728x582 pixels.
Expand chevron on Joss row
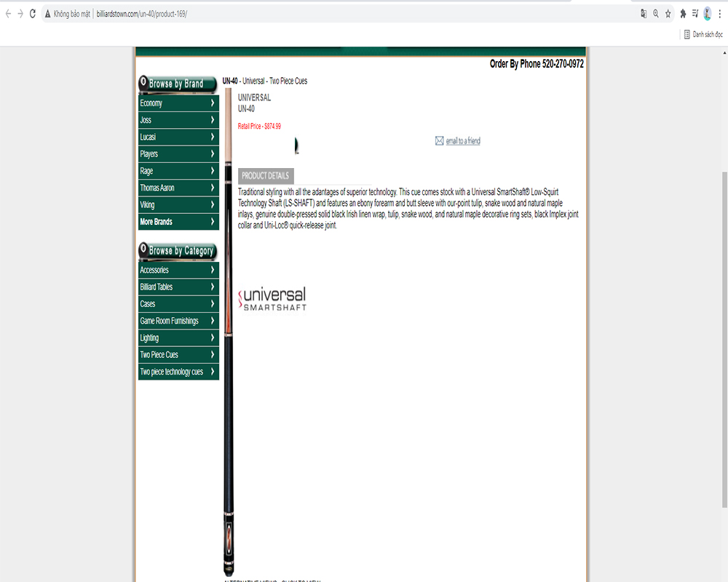[212, 120]
